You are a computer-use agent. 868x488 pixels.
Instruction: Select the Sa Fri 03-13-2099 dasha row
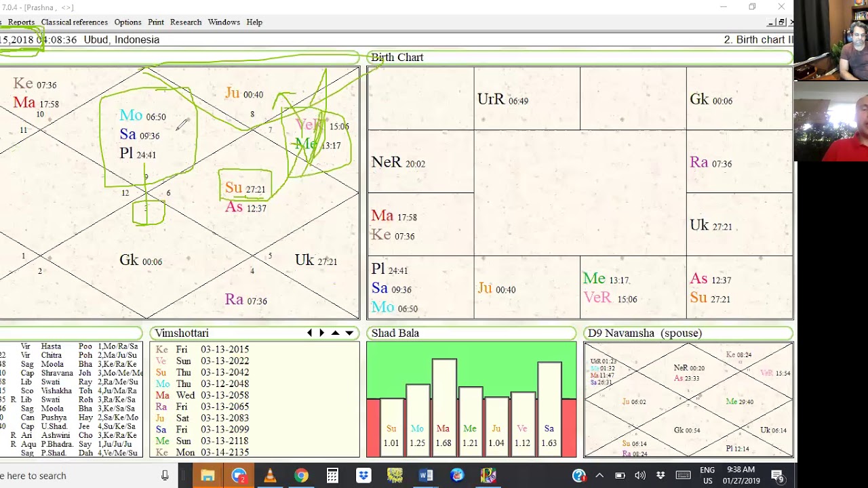click(x=203, y=429)
